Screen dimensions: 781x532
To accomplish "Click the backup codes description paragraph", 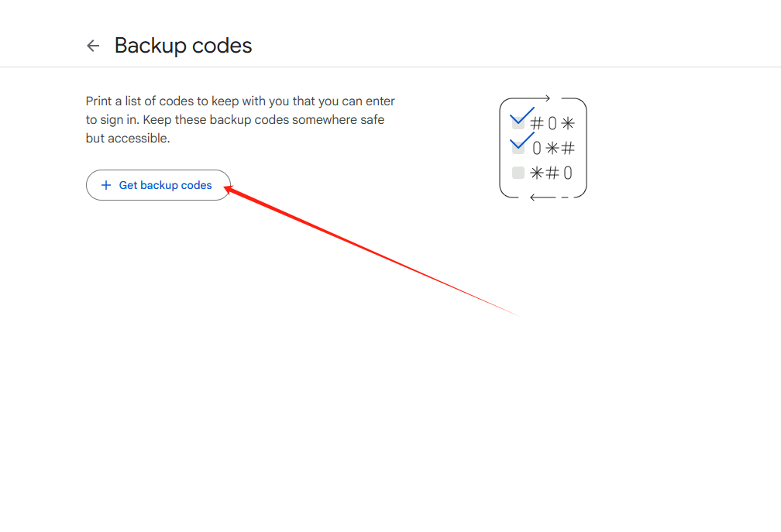I will click(240, 120).
